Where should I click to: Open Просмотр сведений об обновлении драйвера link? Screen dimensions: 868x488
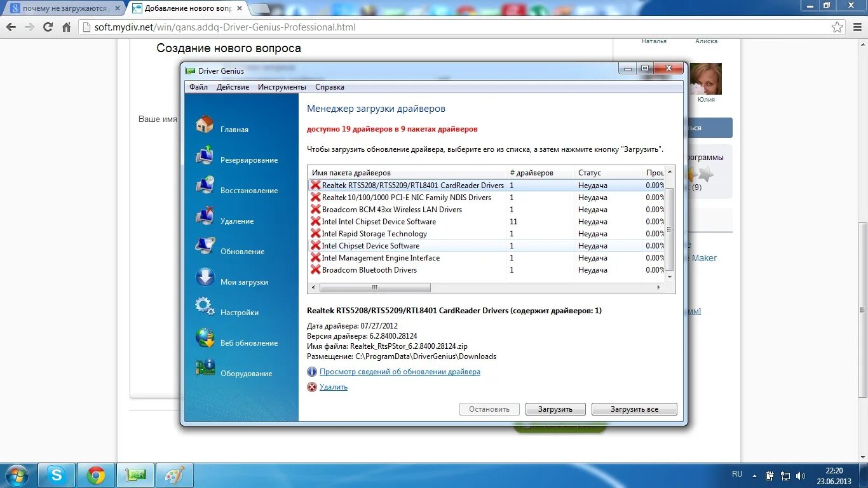click(x=400, y=372)
